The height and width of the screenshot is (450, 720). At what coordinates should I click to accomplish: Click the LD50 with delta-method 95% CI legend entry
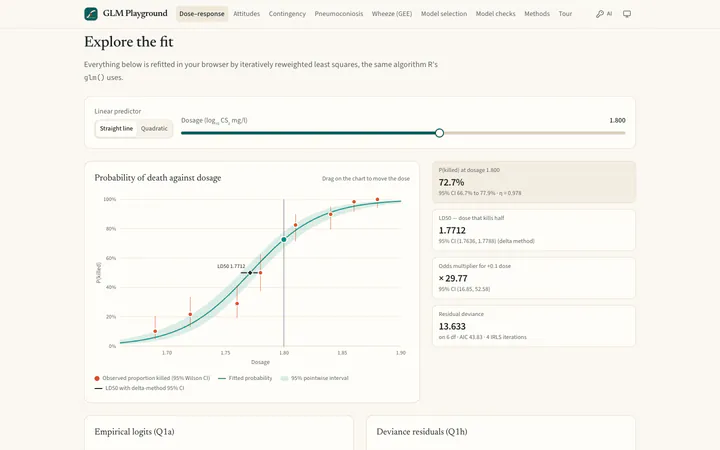tap(140, 388)
